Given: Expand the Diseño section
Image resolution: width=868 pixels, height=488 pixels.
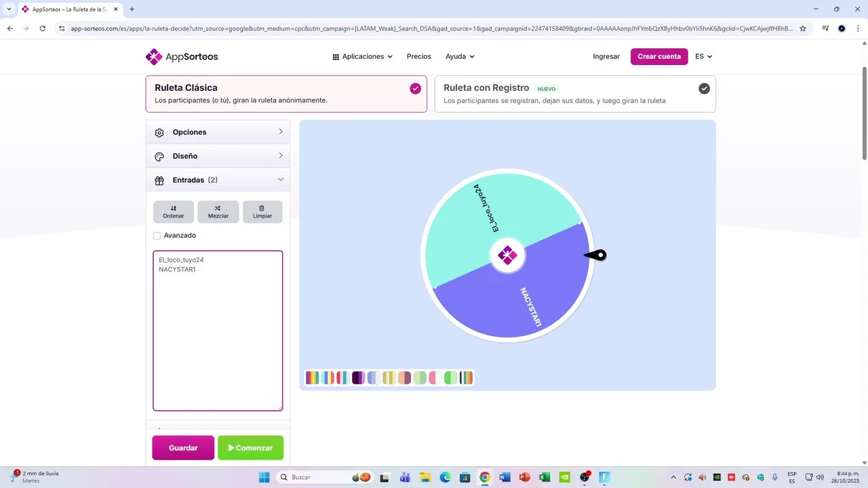Looking at the screenshot, I should click(x=218, y=156).
